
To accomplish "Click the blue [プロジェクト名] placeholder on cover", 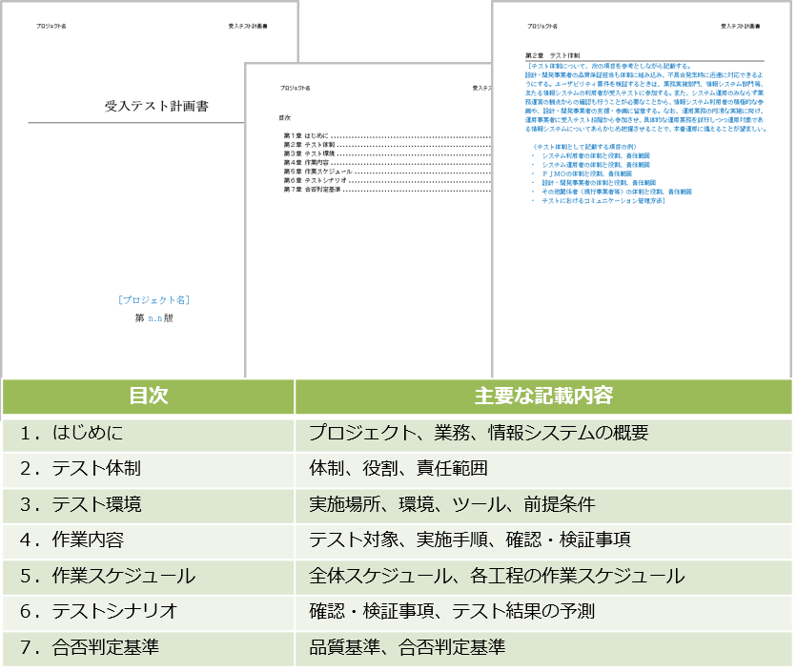I will pyautogui.click(x=154, y=300).
